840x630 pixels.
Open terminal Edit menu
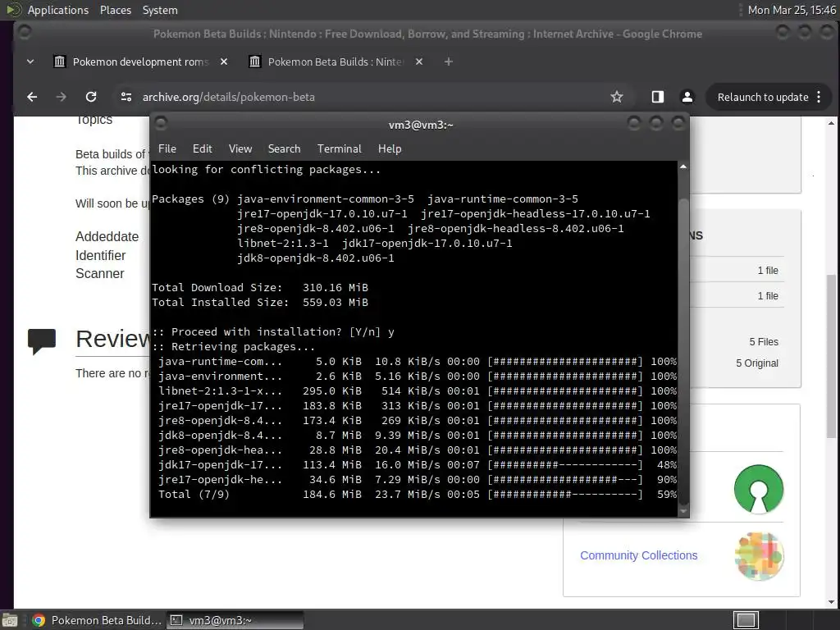(202, 149)
